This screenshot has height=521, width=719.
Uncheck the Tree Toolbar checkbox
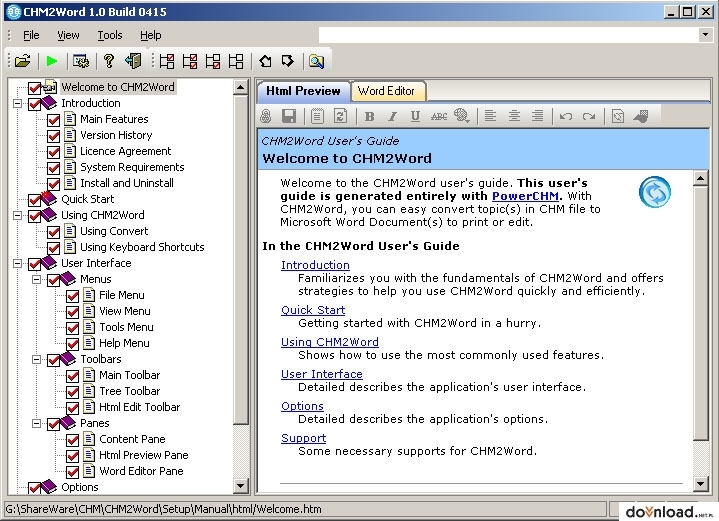tap(72, 392)
